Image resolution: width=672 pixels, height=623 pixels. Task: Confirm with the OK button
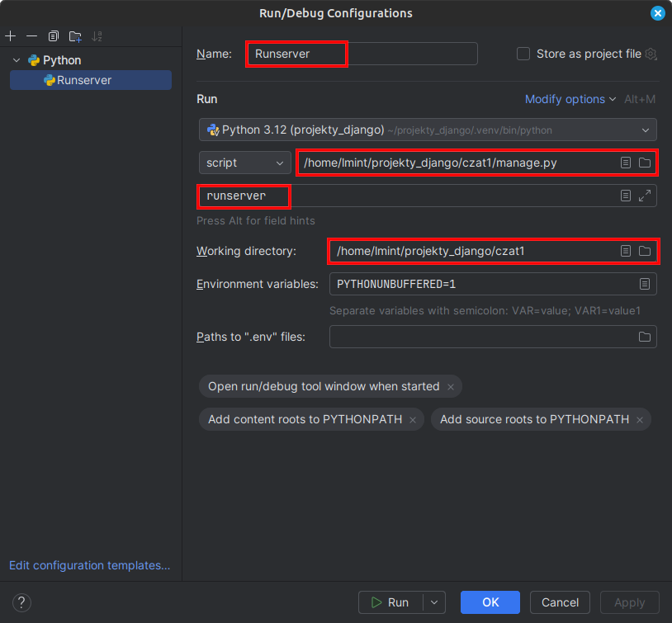490,602
